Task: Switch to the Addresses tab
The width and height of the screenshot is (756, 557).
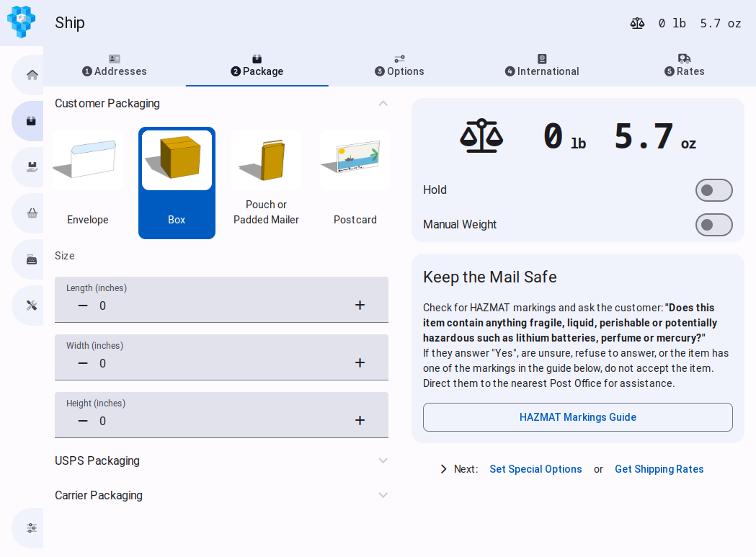Action: (115, 66)
